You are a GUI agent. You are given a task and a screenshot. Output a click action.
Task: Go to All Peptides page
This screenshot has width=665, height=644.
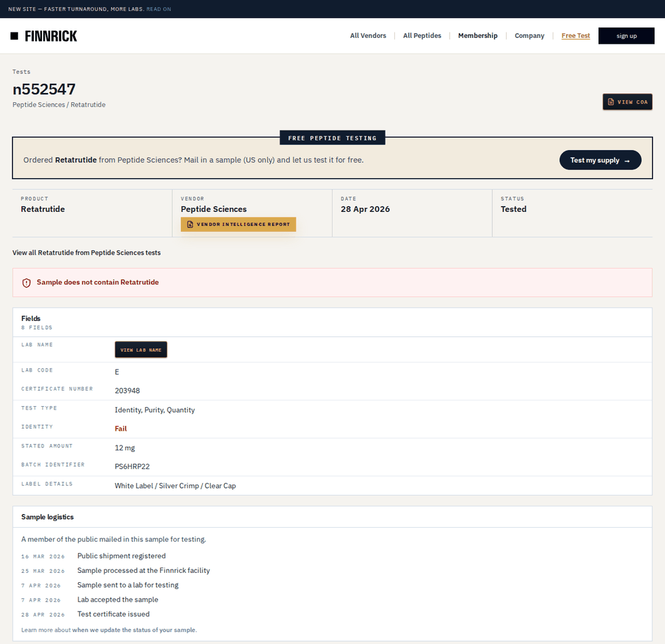422,36
